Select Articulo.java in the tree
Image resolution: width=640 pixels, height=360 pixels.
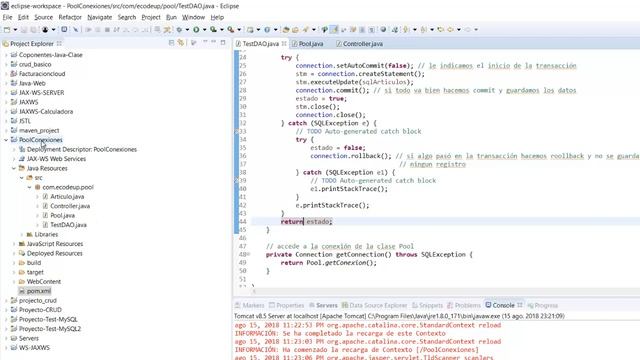point(67,196)
